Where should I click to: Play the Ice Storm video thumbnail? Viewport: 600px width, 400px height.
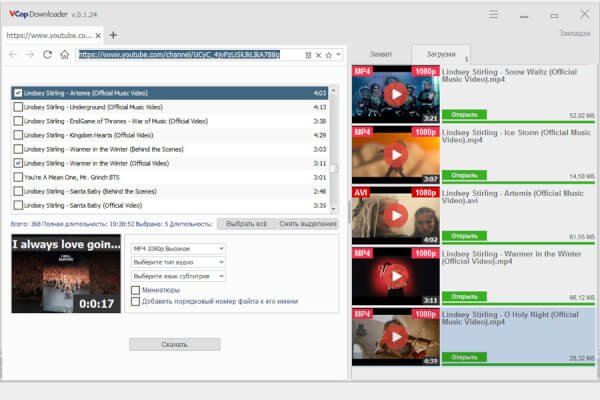[x=396, y=155]
